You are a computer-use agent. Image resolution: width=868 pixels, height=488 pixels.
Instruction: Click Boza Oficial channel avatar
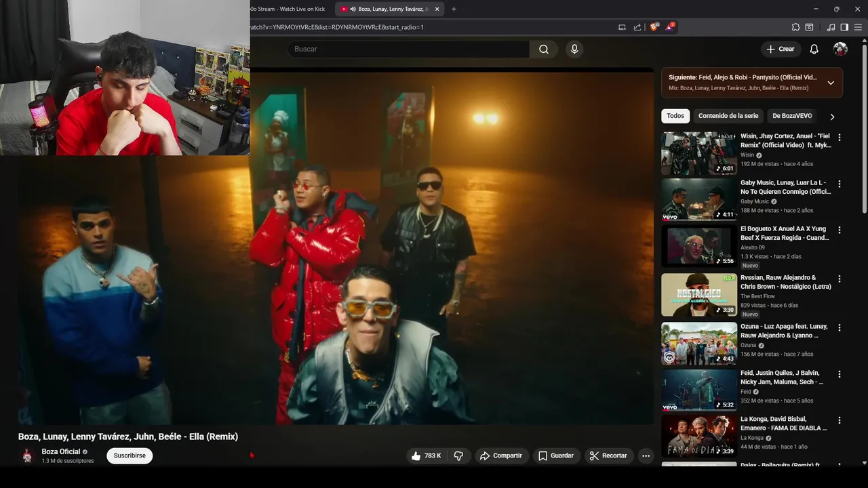click(27, 455)
